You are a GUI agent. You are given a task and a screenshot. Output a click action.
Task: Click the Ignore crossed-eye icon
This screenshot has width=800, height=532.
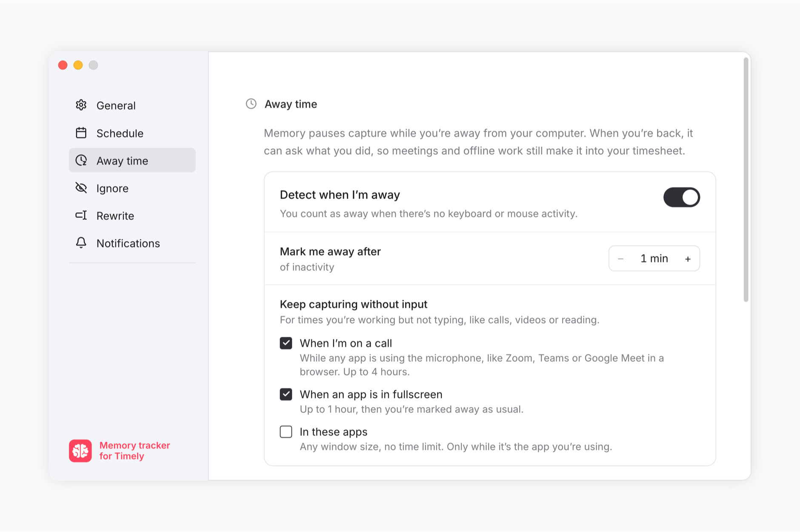(x=81, y=188)
